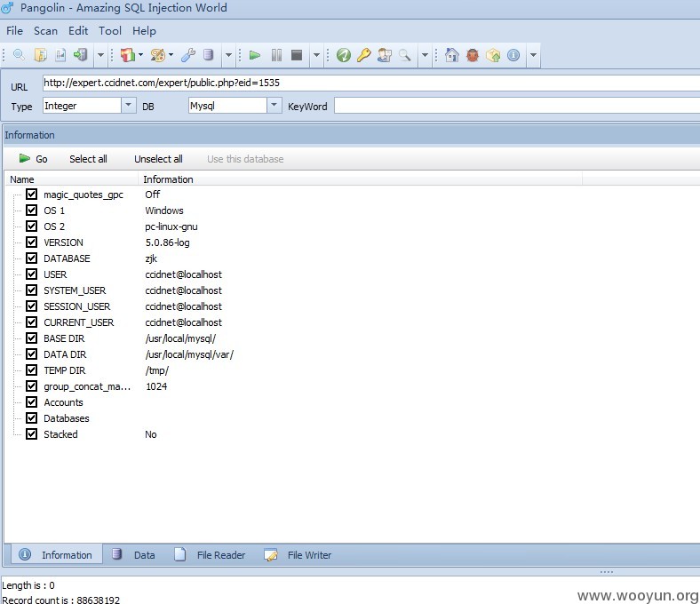Click the Information column header
The width and height of the screenshot is (700, 604).
pyautogui.click(x=361, y=179)
